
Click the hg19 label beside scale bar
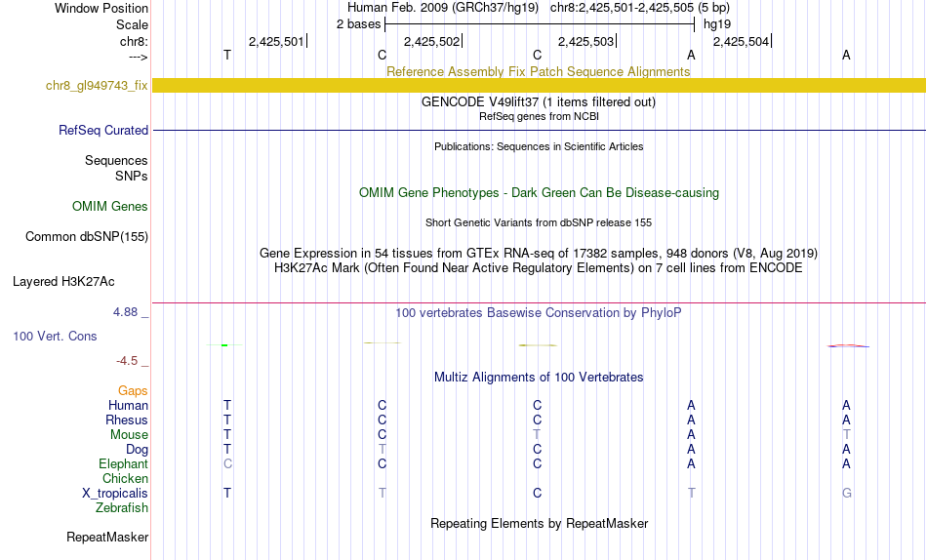pos(717,24)
